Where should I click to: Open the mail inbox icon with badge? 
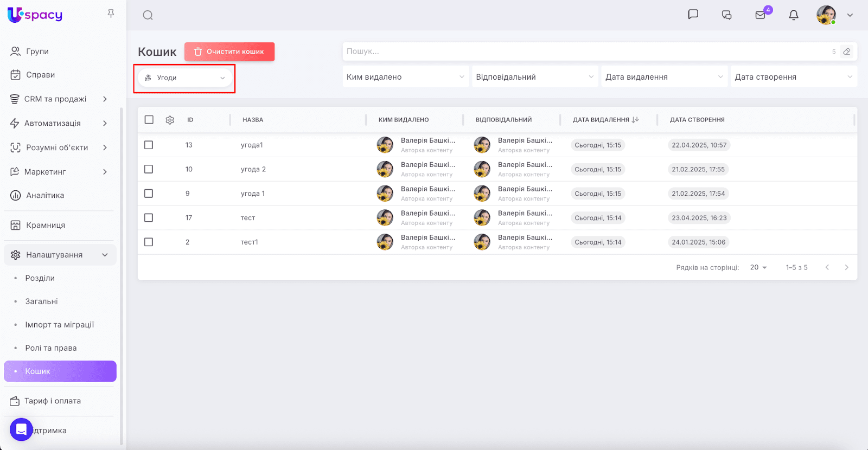pyautogui.click(x=761, y=15)
